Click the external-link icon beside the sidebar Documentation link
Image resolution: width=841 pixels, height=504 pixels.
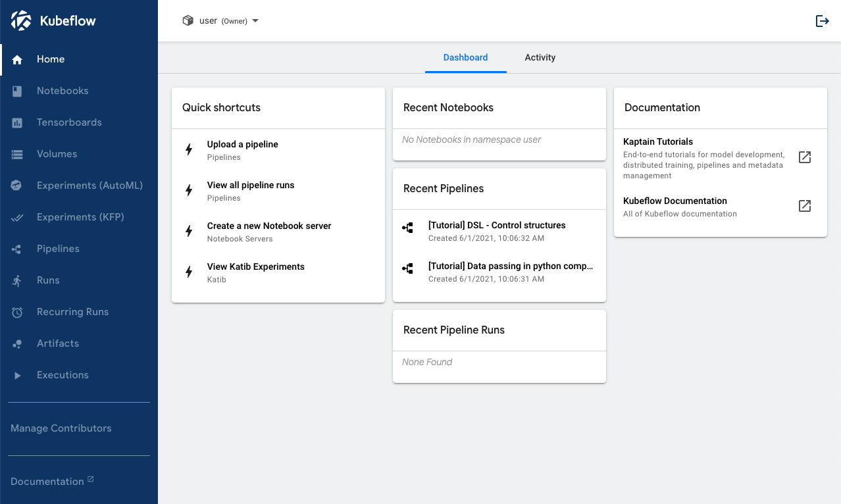[x=91, y=479]
